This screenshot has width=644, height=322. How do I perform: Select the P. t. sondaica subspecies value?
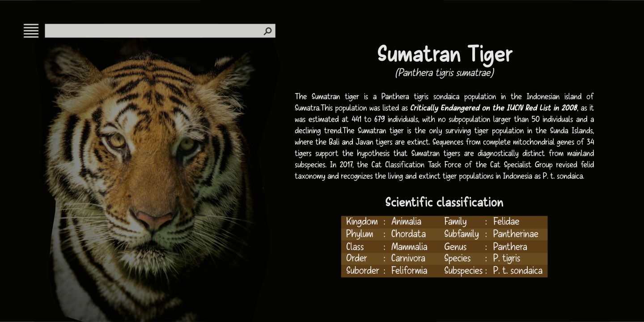click(517, 271)
